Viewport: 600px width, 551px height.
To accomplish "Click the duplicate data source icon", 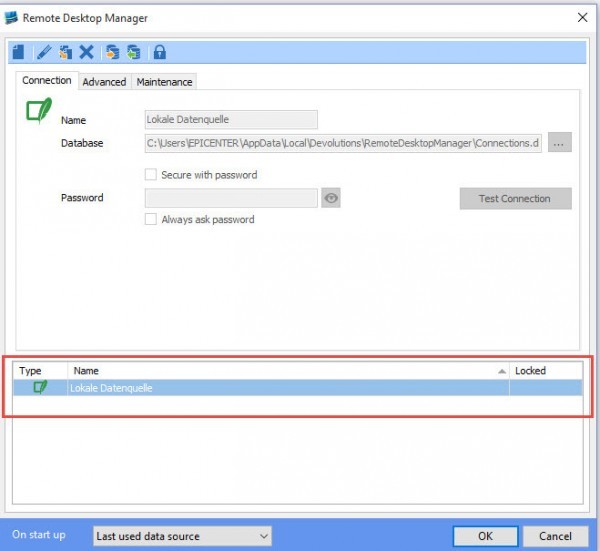I will pyautogui.click(x=65, y=52).
